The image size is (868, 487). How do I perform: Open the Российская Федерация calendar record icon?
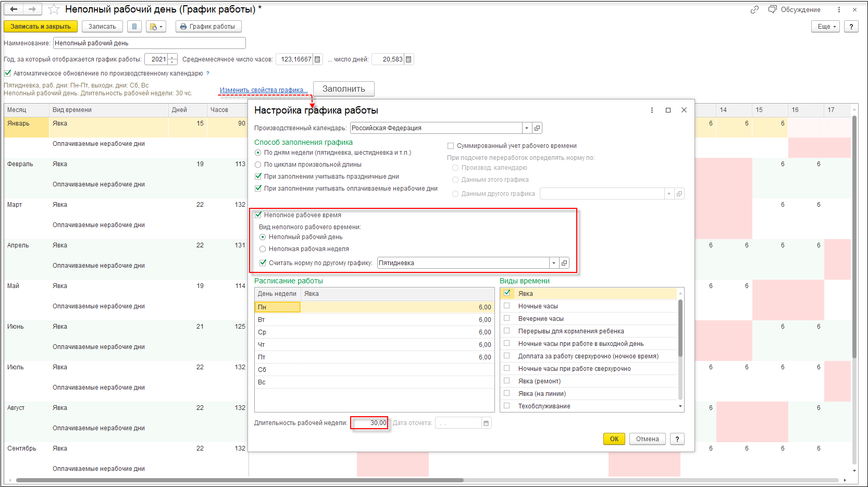click(x=537, y=128)
